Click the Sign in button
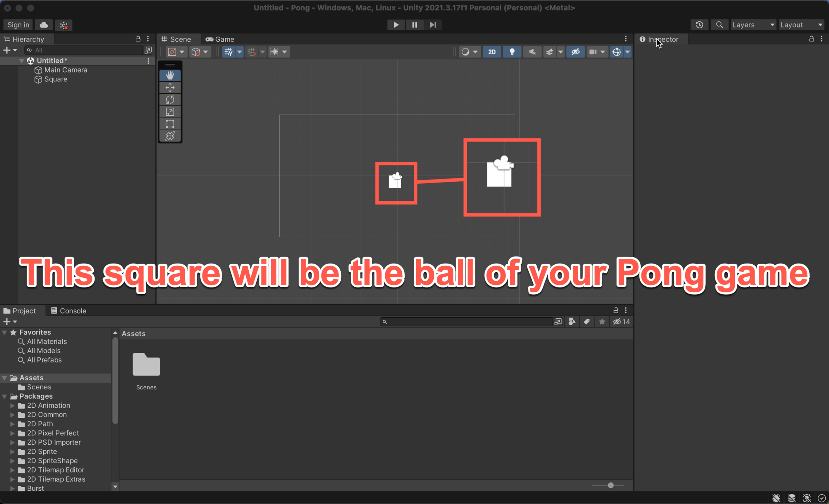 click(x=18, y=25)
